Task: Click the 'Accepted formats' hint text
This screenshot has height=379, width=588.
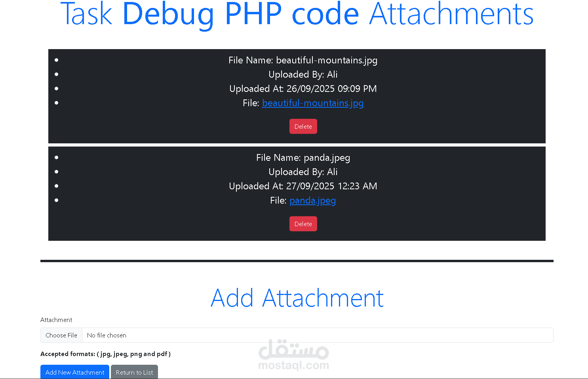Action: coord(105,354)
